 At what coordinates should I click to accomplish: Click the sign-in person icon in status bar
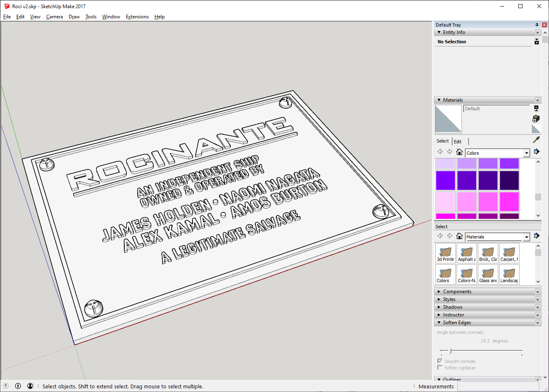pos(30,386)
